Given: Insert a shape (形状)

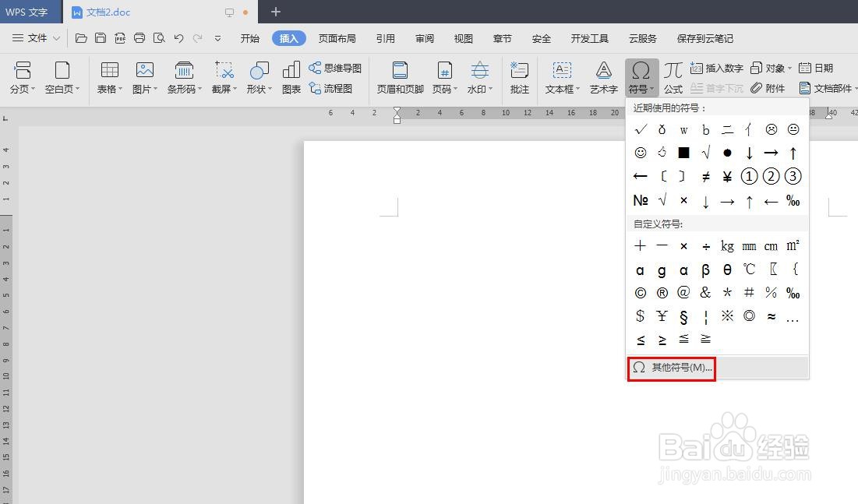Looking at the screenshot, I should [x=258, y=78].
